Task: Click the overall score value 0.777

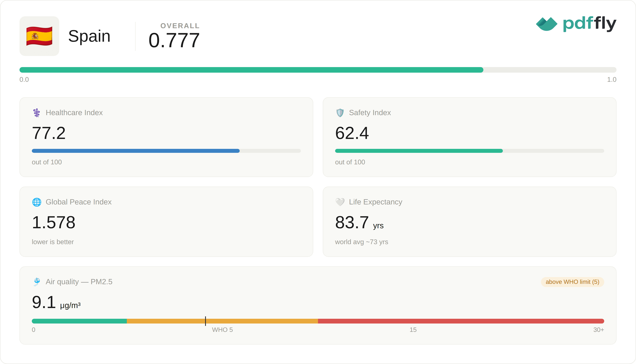Action: [174, 40]
